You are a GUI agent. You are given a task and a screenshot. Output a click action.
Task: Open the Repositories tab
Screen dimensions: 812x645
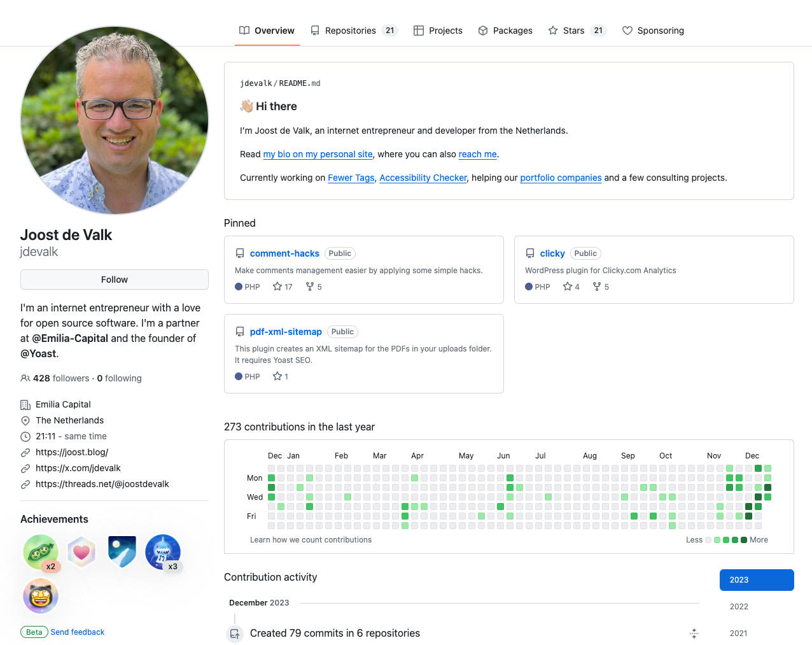(354, 31)
